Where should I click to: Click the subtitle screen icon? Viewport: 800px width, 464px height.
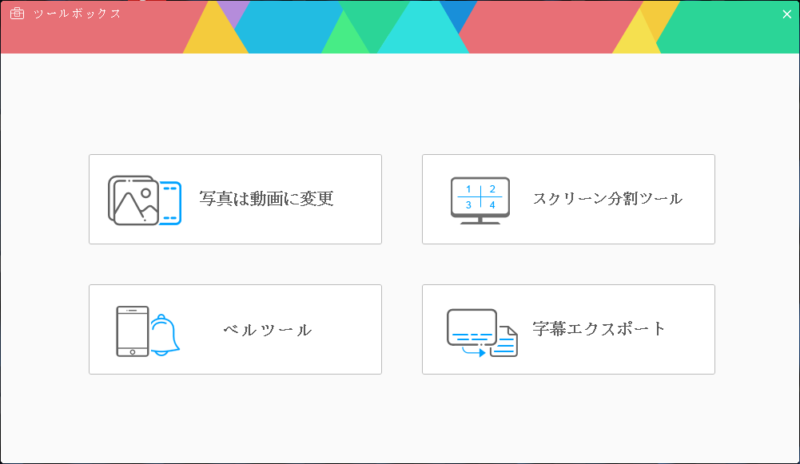click(x=472, y=328)
